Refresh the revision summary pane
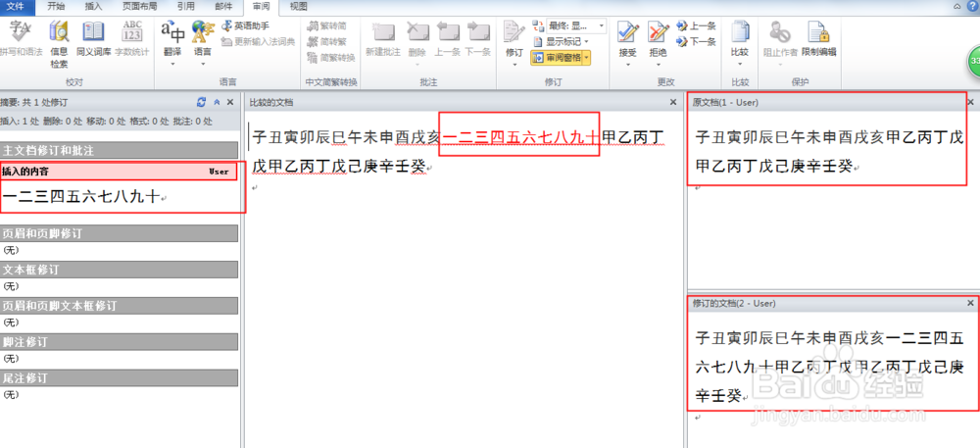980x448 pixels. [x=201, y=102]
